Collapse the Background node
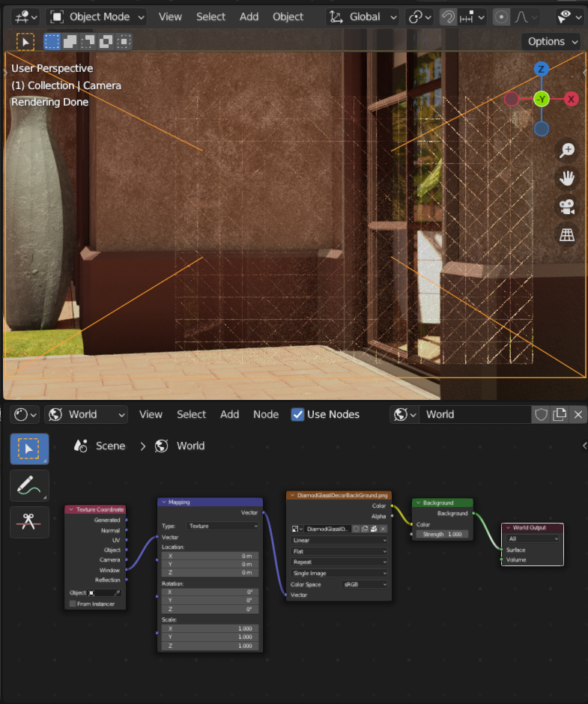 tap(418, 503)
